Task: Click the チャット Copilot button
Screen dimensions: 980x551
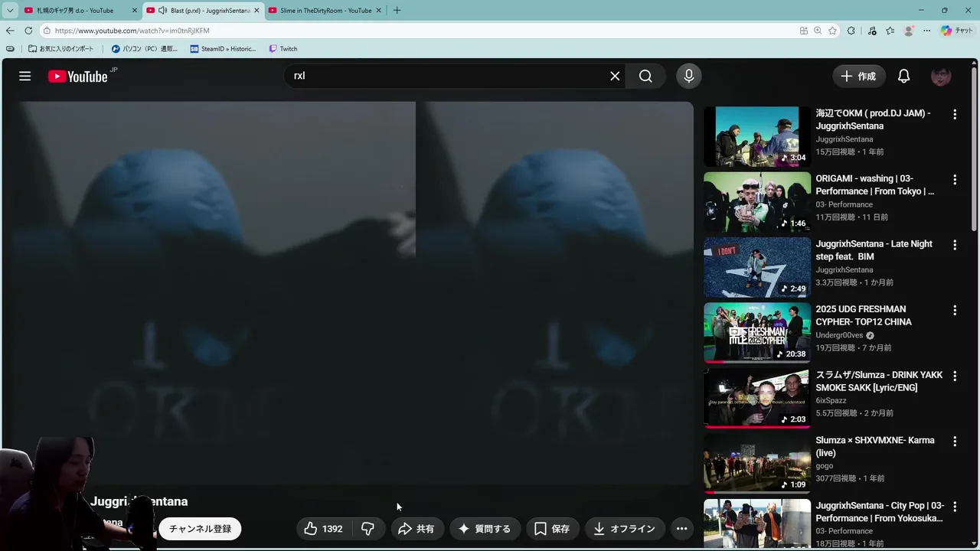Action: [x=956, y=31]
